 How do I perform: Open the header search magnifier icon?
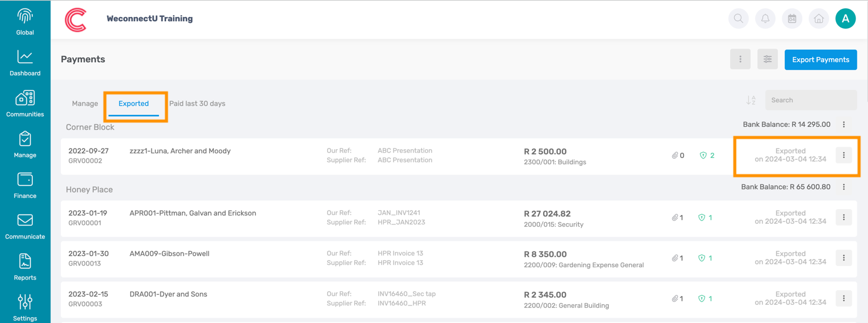tap(738, 19)
